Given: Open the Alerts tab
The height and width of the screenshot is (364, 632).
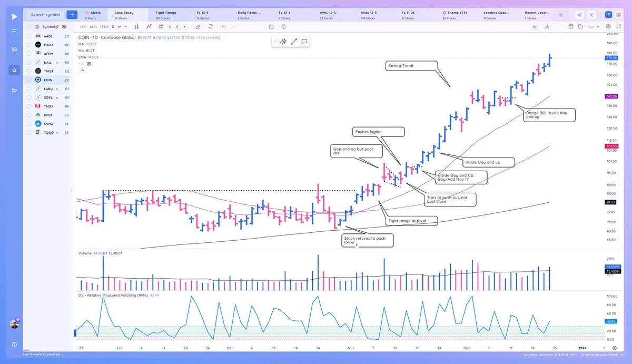Looking at the screenshot, I should [x=93, y=15].
